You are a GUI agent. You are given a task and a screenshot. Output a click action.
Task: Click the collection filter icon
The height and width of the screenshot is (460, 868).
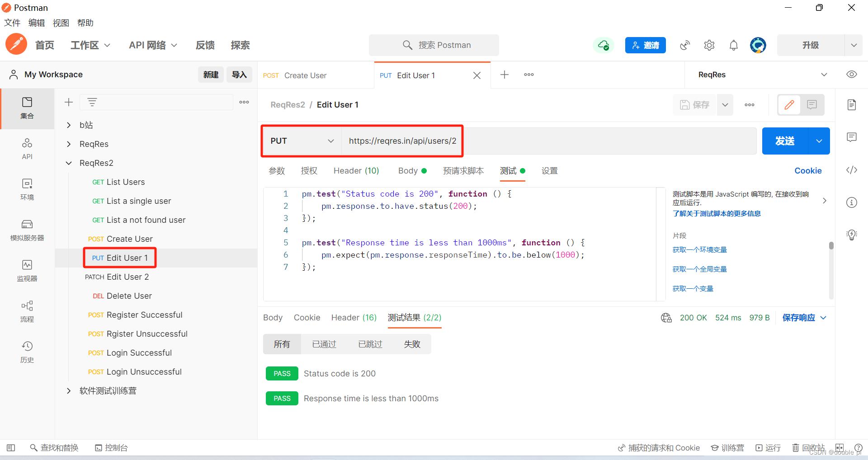tap(92, 102)
